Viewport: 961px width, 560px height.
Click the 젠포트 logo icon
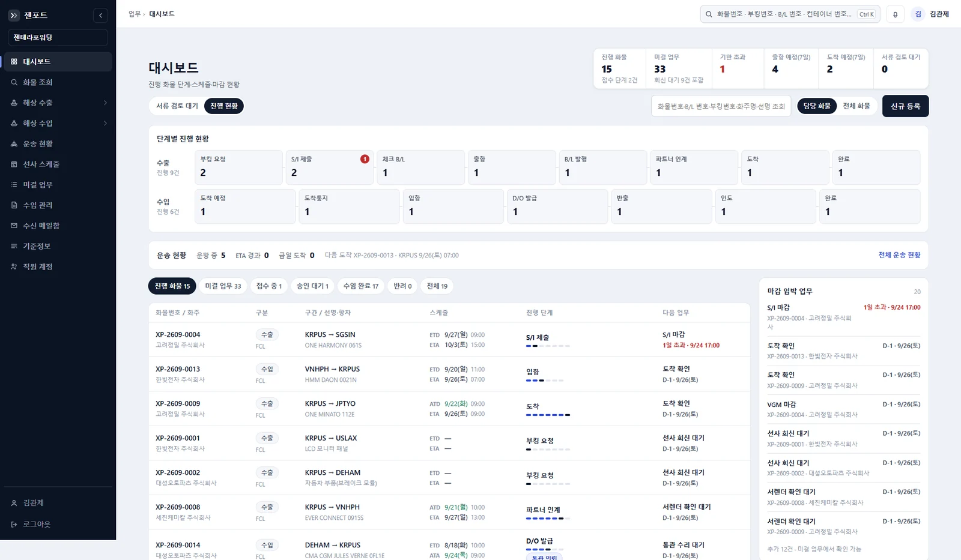pos(14,15)
